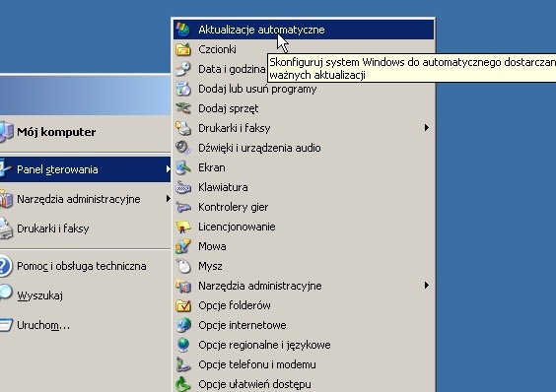Image resolution: width=556 pixels, height=392 pixels.
Task: Select the Data i godzina label
Action: [232, 69]
